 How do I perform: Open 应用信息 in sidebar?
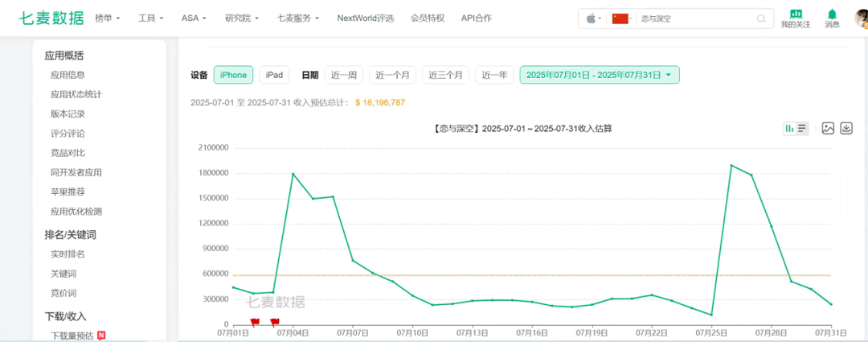coord(68,75)
